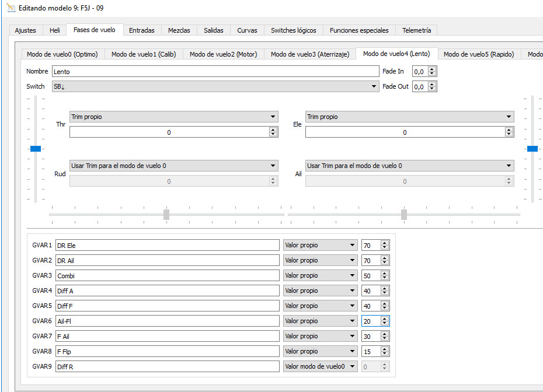The image size is (543, 392).
Task: Increment GVAR1 DR Ele value
Action: [384, 243]
